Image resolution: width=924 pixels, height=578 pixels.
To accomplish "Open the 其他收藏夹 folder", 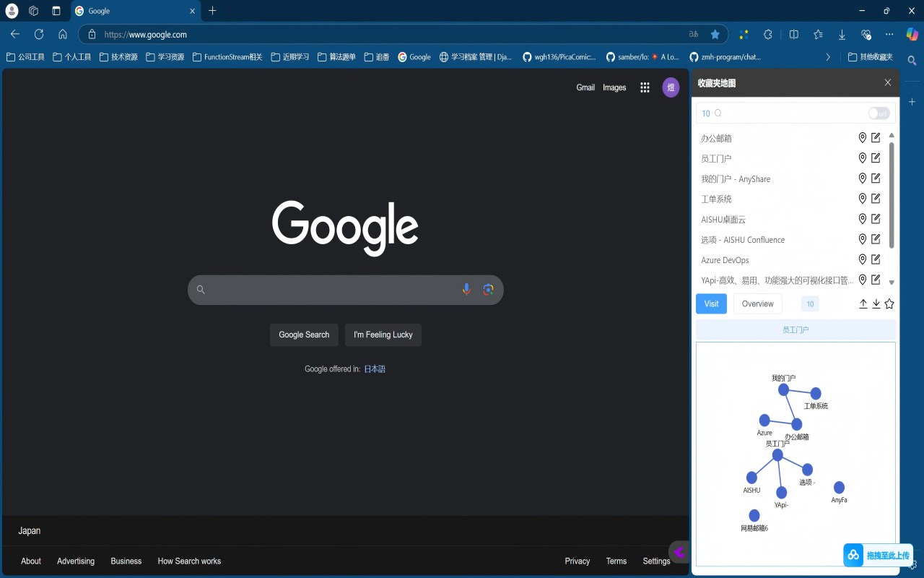I will pos(871,56).
